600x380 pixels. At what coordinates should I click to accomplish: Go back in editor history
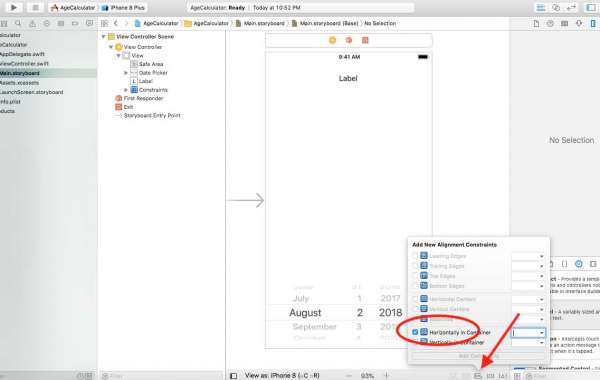coord(116,23)
